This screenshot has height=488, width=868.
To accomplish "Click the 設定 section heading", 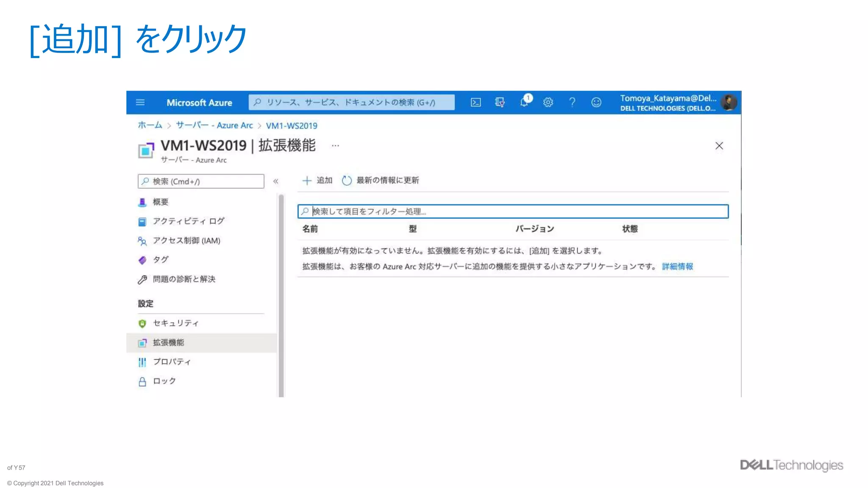I will click(x=146, y=304).
